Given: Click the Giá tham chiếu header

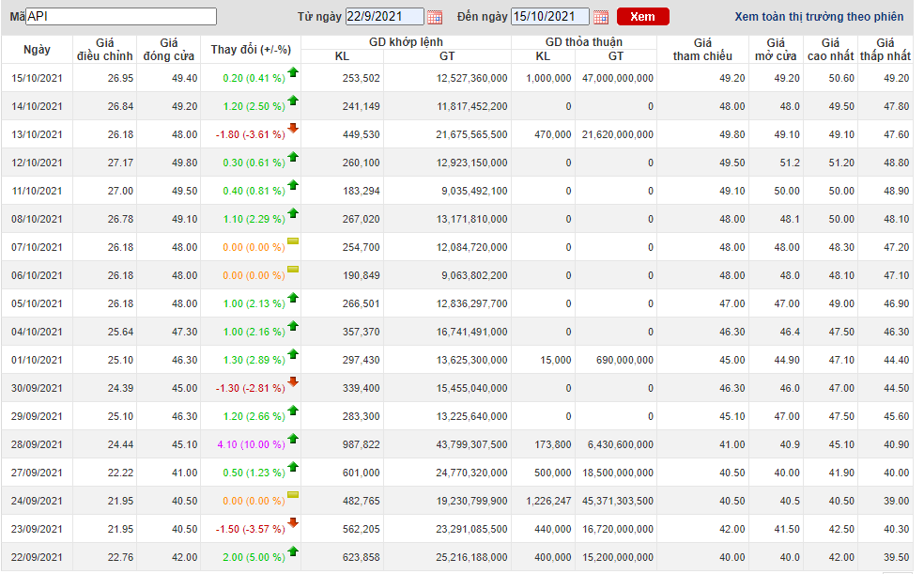Looking at the screenshot, I should tap(702, 50).
